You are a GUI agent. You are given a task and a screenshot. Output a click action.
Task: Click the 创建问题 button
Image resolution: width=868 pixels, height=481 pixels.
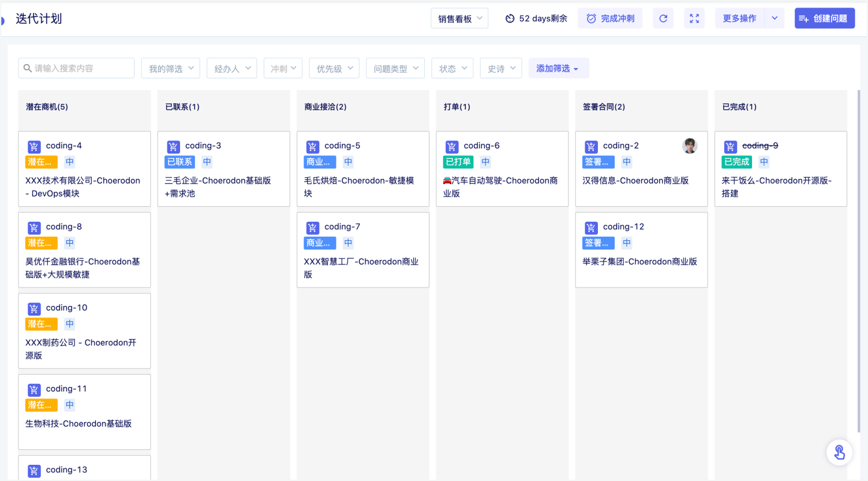[x=824, y=18]
